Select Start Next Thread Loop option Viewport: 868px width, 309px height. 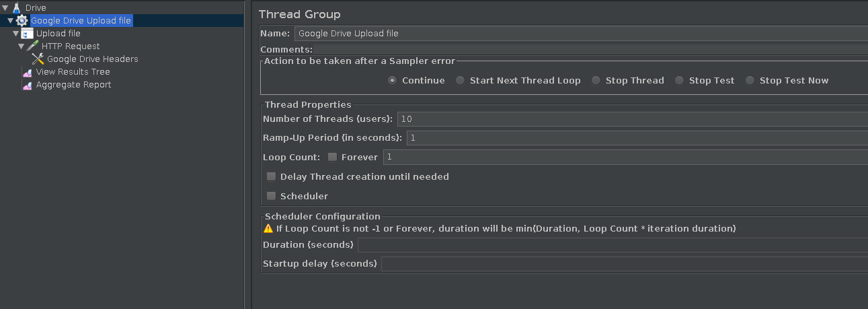460,80
